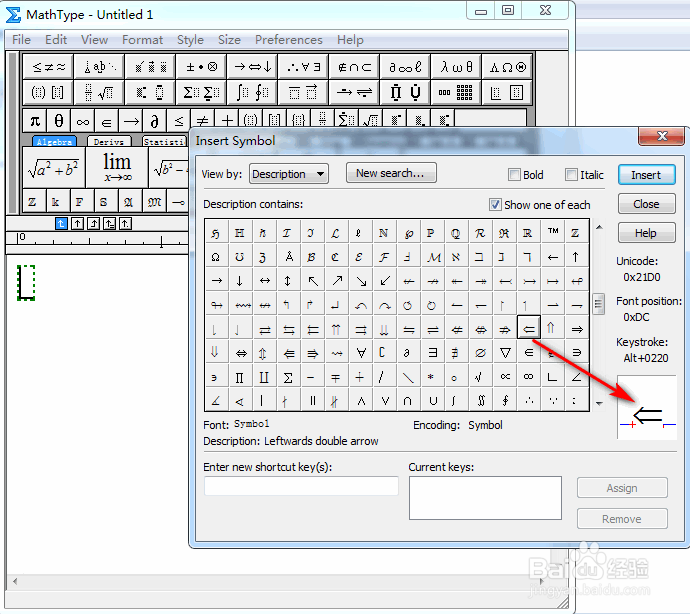
Task: Click the symbol grid scroll-up arrow
Action: (x=599, y=227)
